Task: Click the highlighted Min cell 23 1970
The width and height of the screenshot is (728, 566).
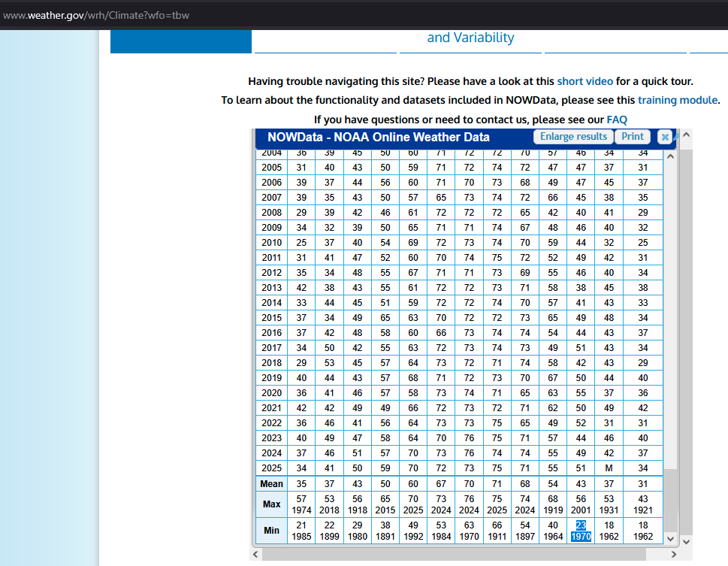Action: (580, 531)
